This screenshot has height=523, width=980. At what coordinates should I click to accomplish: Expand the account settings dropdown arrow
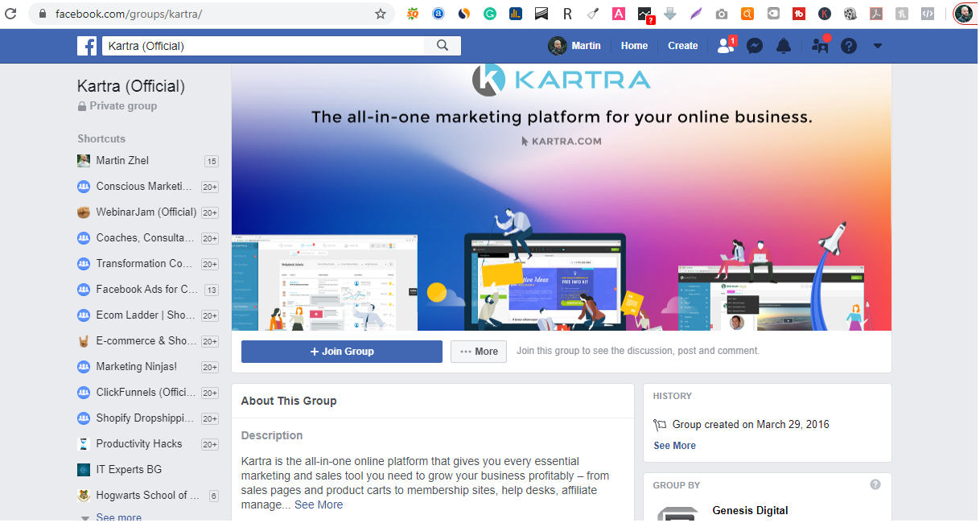pyautogui.click(x=878, y=46)
